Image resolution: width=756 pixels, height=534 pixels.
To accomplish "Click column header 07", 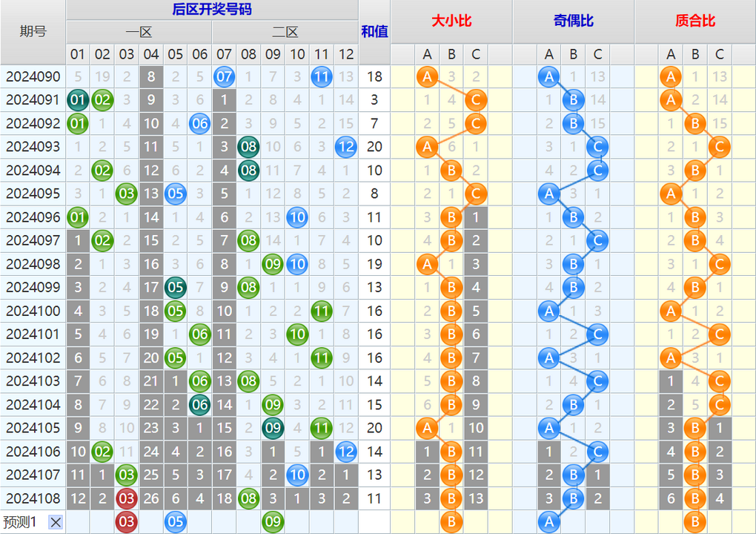I will [224, 54].
